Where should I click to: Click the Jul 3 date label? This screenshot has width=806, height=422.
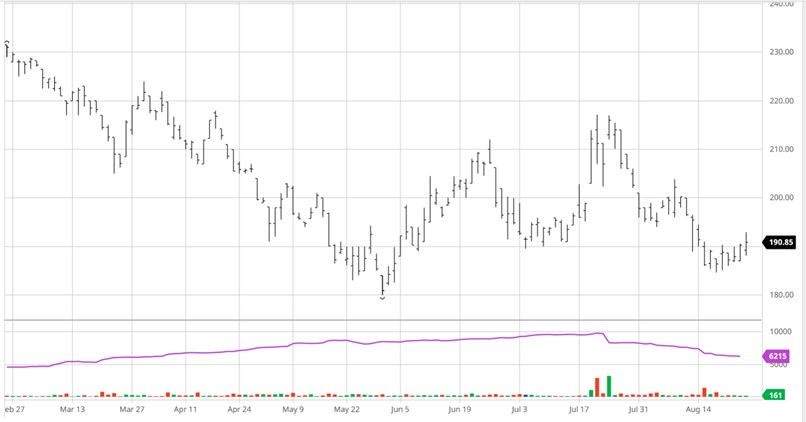(x=519, y=410)
